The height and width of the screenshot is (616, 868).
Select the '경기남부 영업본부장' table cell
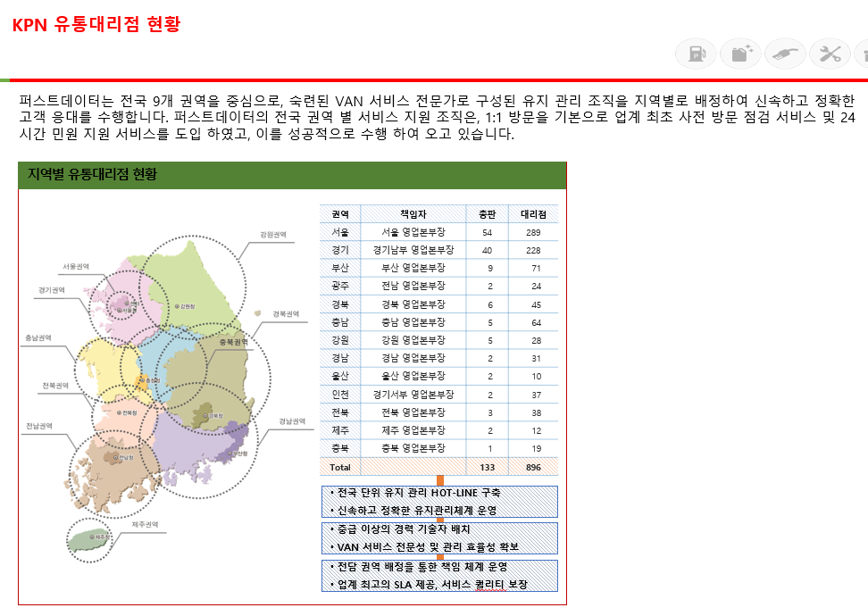click(x=413, y=250)
